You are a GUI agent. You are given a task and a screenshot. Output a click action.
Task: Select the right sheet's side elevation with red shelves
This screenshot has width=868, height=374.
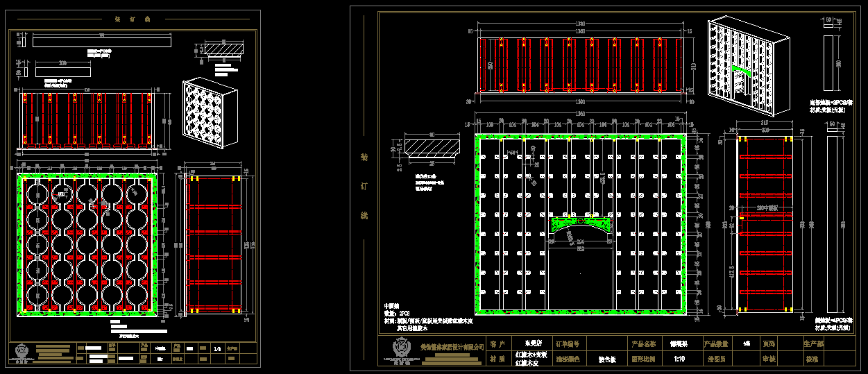click(x=764, y=222)
